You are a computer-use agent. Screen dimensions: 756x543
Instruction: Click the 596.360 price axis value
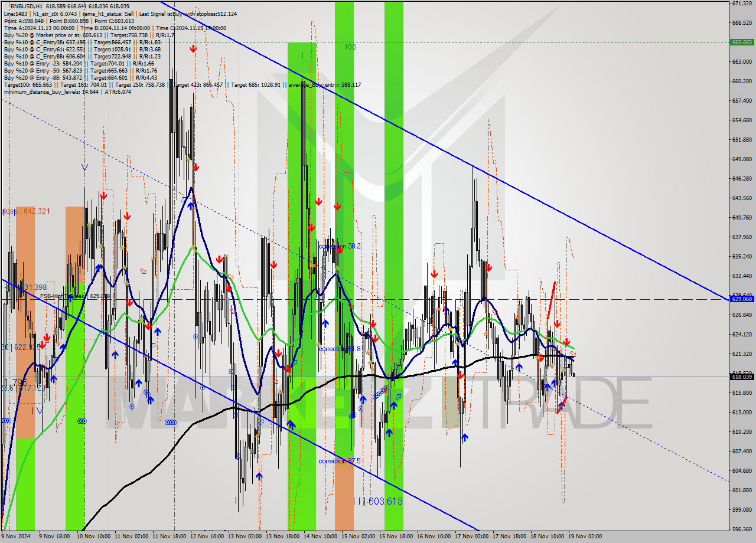[x=741, y=529]
